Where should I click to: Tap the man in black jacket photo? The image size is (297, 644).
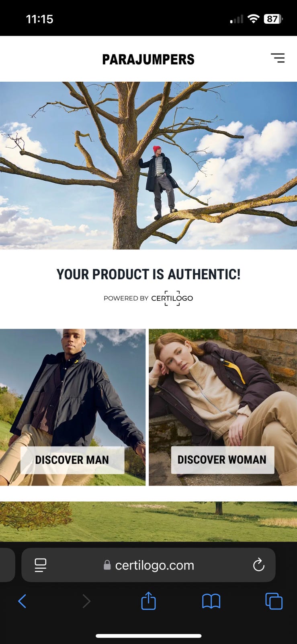pyautogui.click(x=73, y=407)
